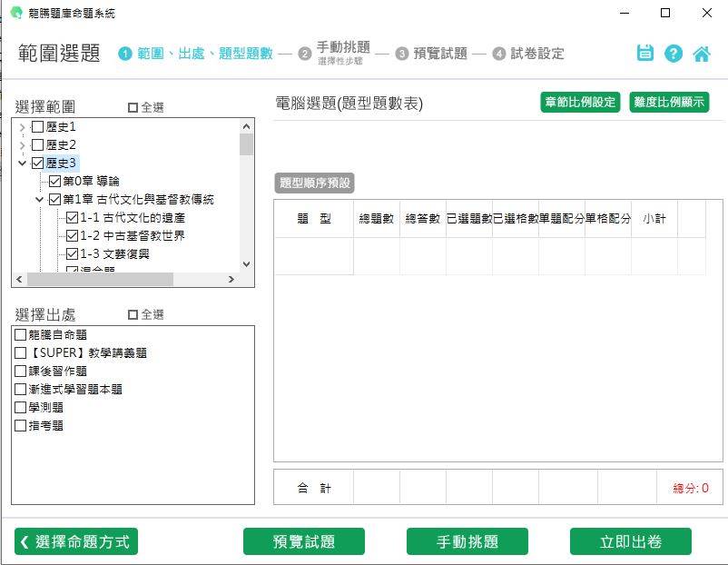Viewport: 728px width, 565px height.
Task: Uncheck the 歷史3 checkbox
Action: [x=37, y=164]
